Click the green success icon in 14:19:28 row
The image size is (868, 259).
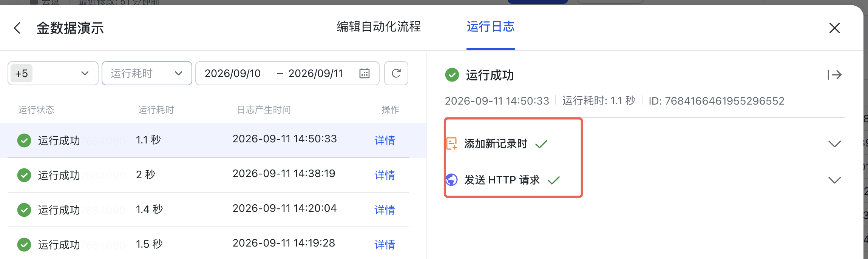[24, 245]
